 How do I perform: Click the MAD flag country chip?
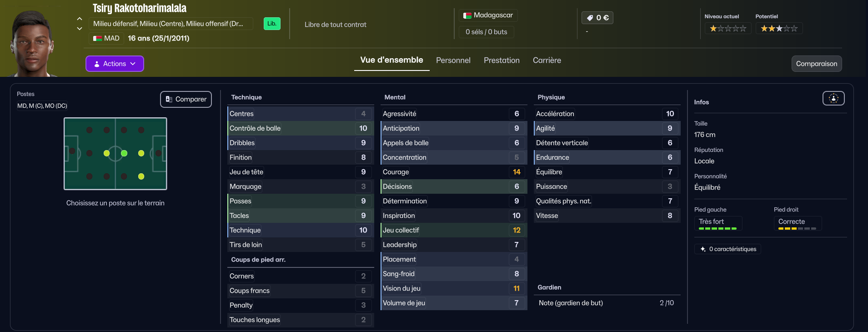coord(106,38)
